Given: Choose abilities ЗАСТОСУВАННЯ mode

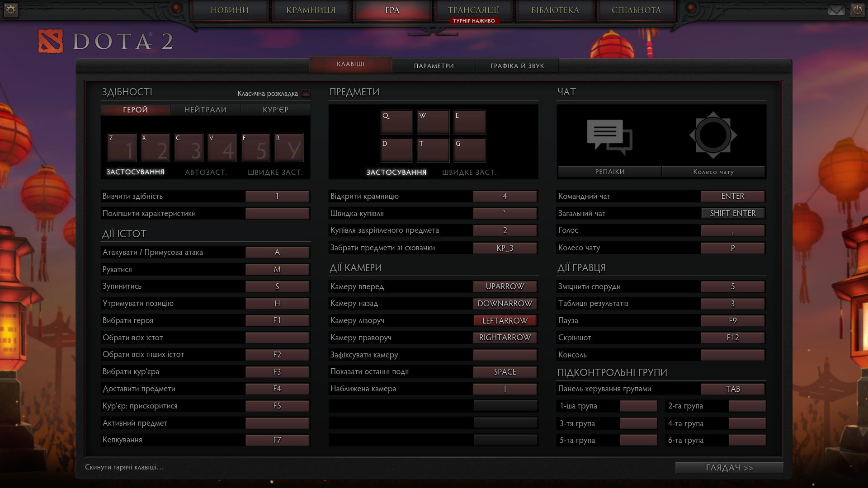Looking at the screenshot, I should 136,172.
